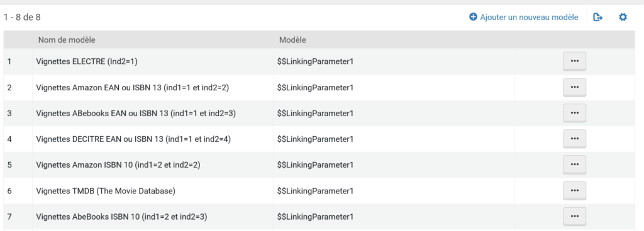This screenshot has height=231, width=644.
Task: Click the export list icon
Action: (598, 17)
